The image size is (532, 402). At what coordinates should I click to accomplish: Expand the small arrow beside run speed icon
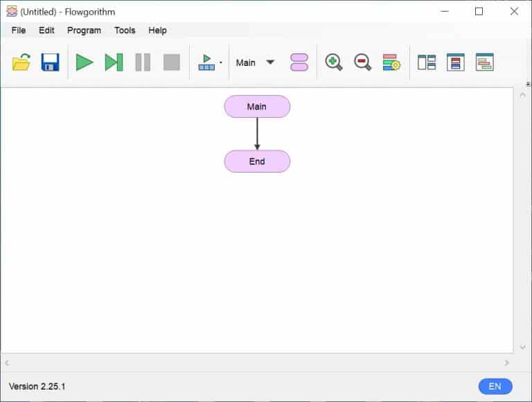(221, 62)
